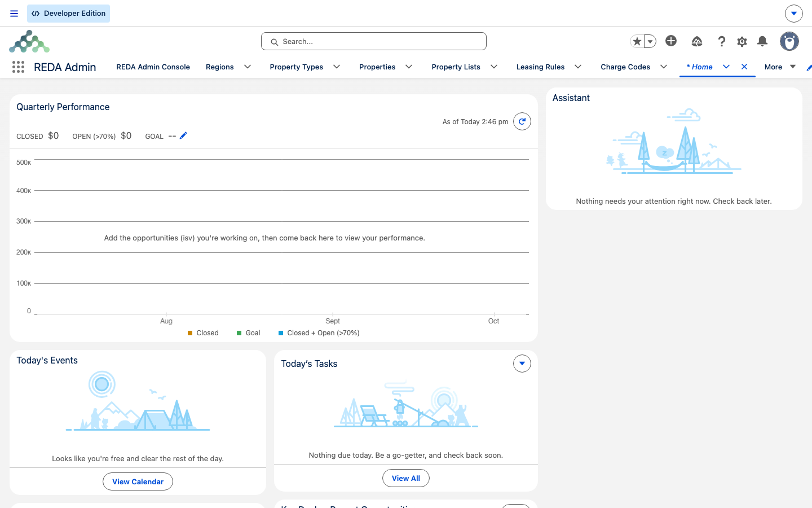Open the user profile avatar
Image resolution: width=812 pixels, height=508 pixels.
(x=789, y=41)
